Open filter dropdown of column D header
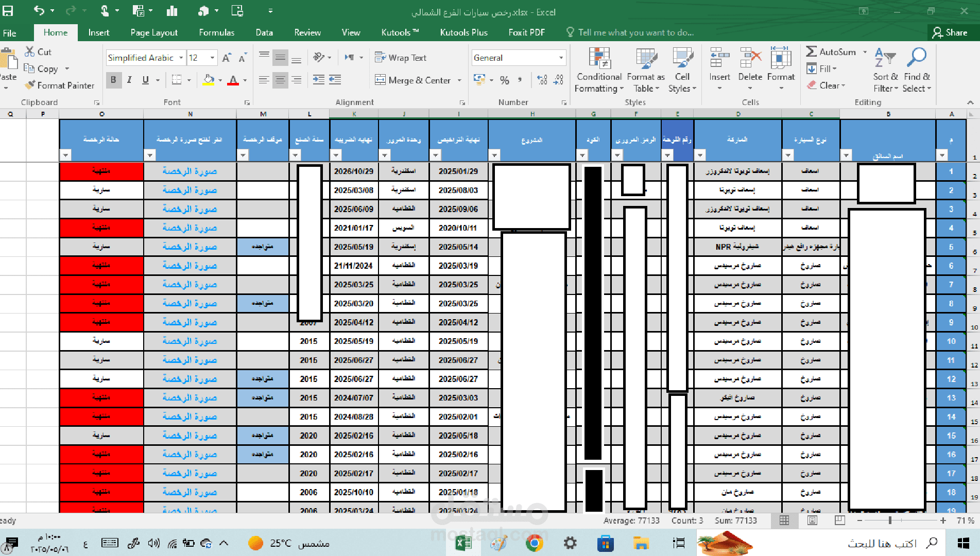Screen dimensions: 980x556 (700, 155)
